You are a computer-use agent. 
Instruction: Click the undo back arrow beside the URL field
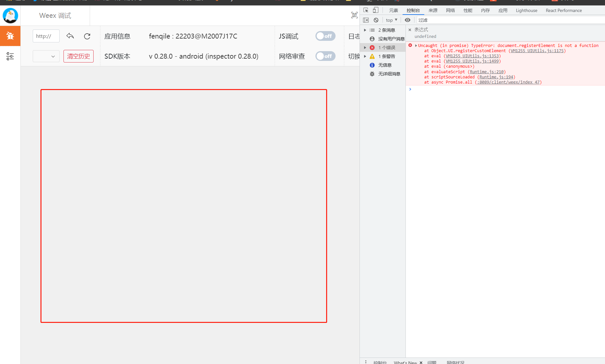(x=70, y=36)
